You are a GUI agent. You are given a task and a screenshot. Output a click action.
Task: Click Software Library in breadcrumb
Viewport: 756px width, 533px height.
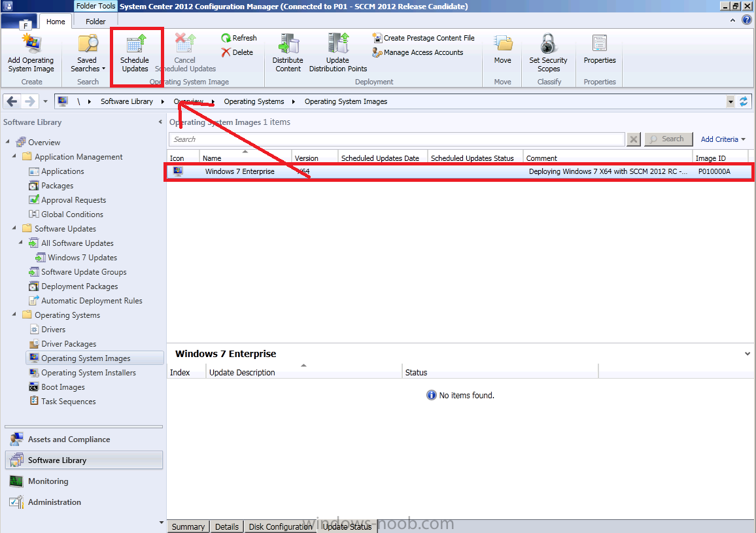tap(127, 101)
